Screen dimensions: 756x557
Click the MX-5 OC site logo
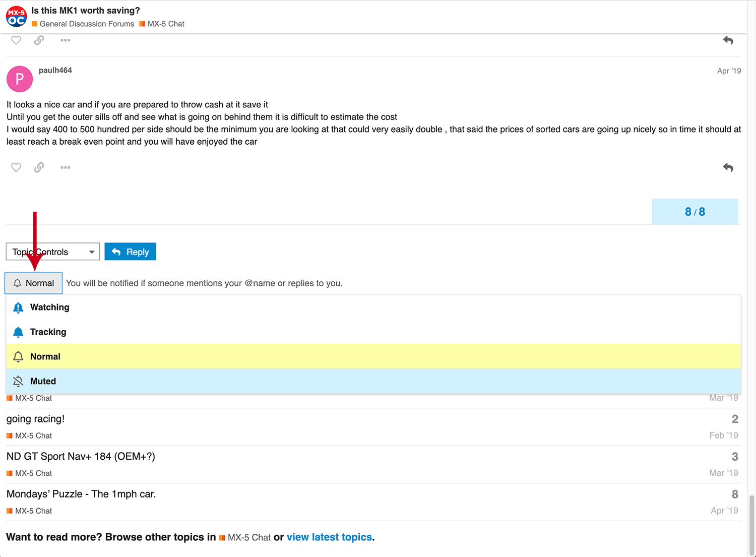[x=16, y=16]
